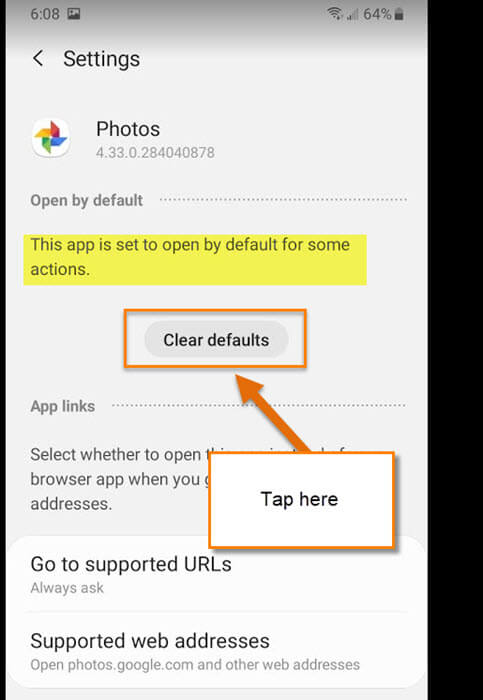Image resolution: width=483 pixels, height=700 pixels.
Task: Tap the Open by default section header
Action: coord(87,200)
